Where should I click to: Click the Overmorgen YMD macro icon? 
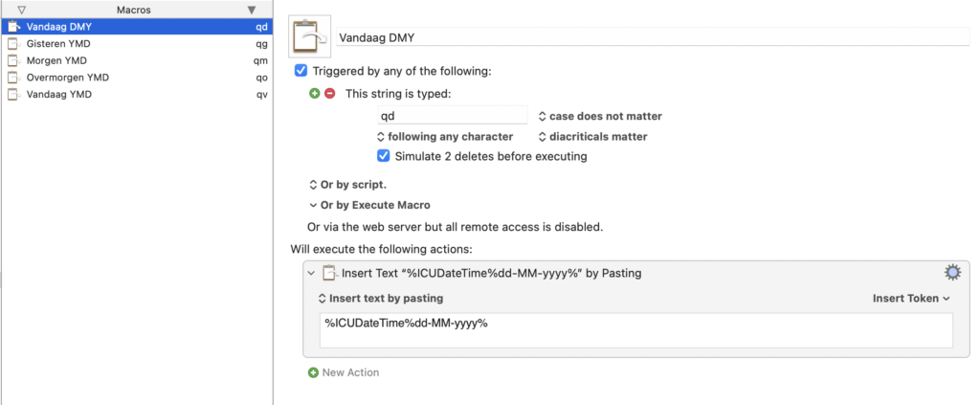12,78
